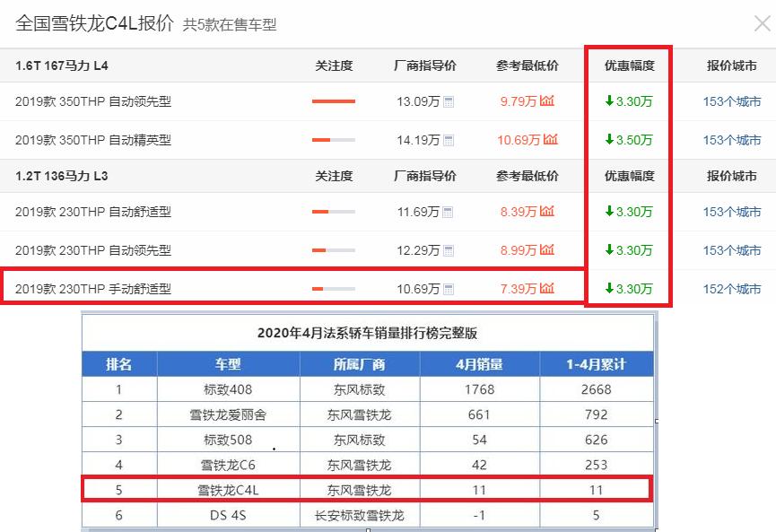Viewport: 776px width, 532px height.
Task: Open trend chart icon beside 10.69万 lowest price
Action: point(550,139)
